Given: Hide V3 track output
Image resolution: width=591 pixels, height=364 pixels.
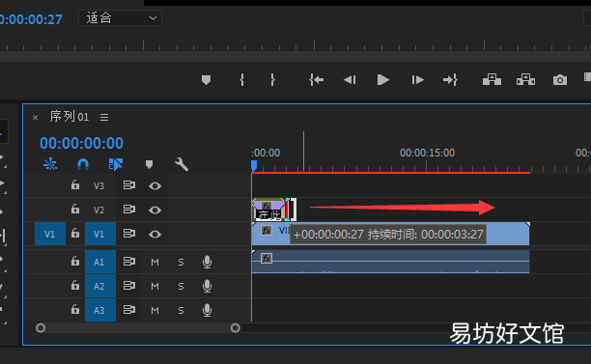Looking at the screenshot, I should click(155, 185).
